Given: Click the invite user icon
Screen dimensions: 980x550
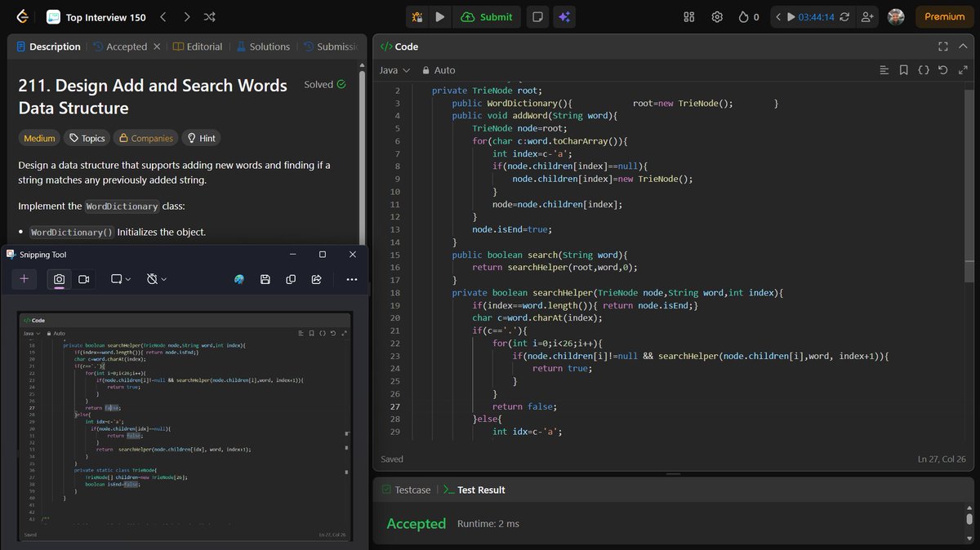Looking at the screenshot, I should tap(866, 16).
